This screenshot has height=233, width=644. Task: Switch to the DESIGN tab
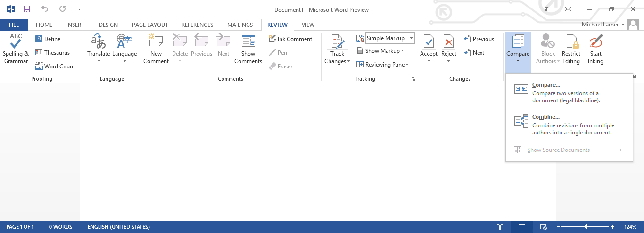(x=108, y=25)
